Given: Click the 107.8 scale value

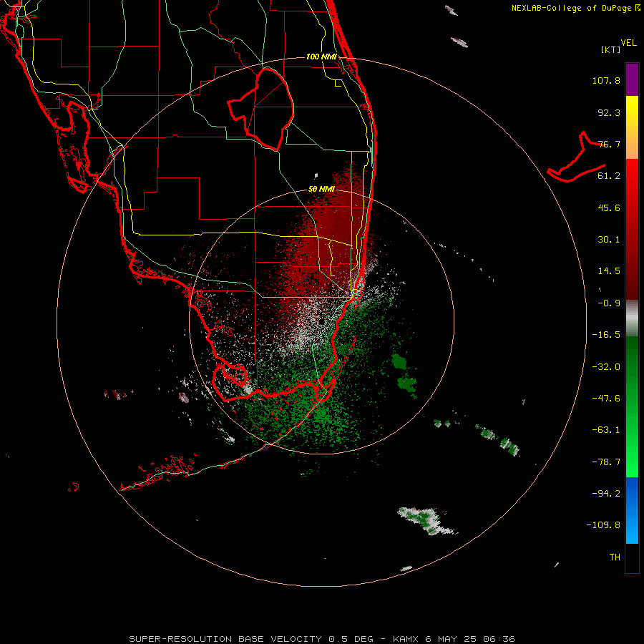Looking at the screenshot, I should point(606,80).
